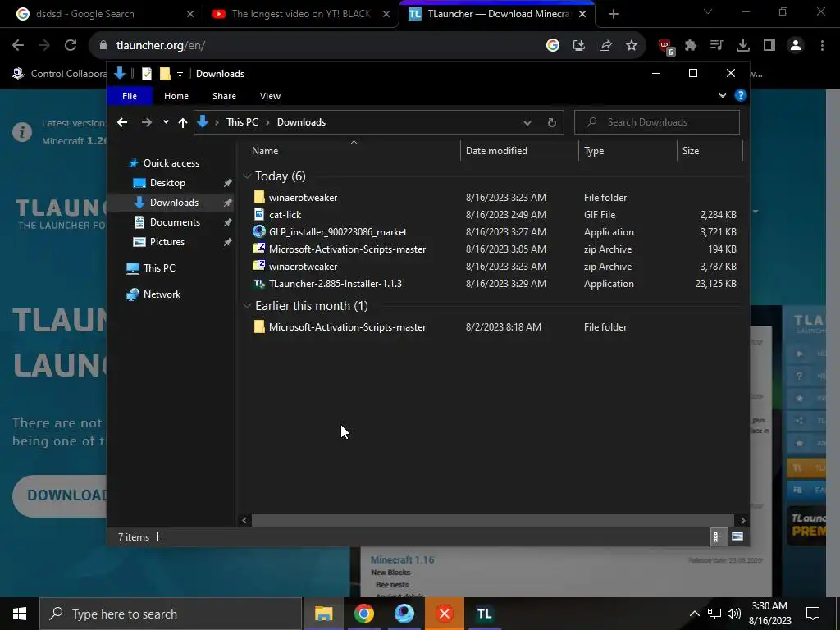Switch to the YouTube longest video tab
The height and width of the screenshot is (630, 840).
[x=300, y=14]
